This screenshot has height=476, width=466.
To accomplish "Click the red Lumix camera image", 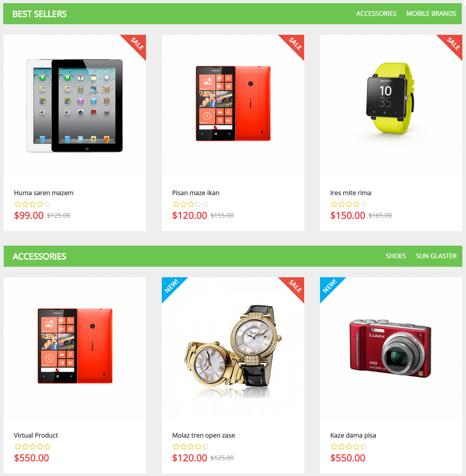I will pyautogui.click(x=391, y=348).
